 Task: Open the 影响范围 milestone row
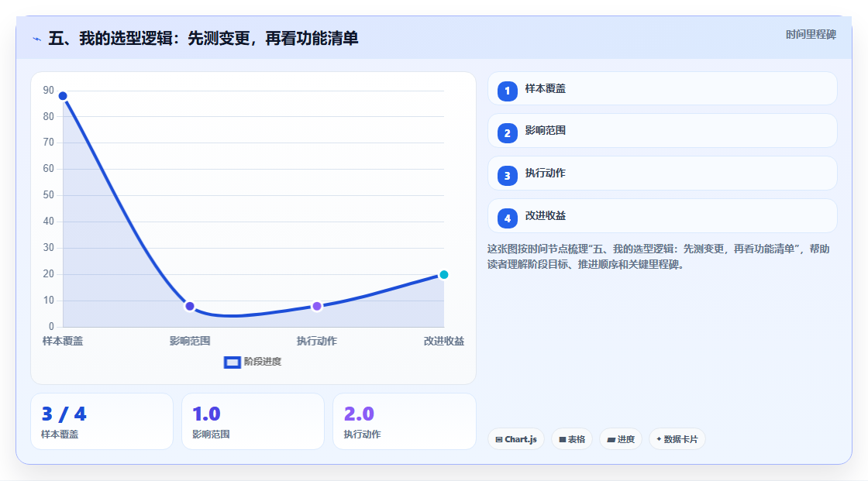[x=662, y=131]
